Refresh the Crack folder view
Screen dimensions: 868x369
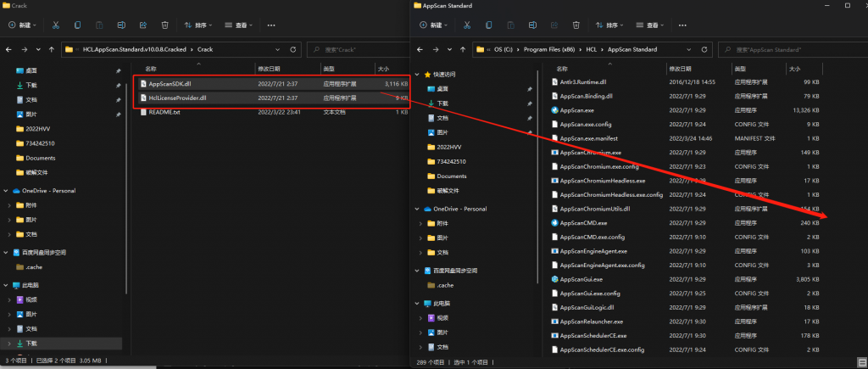[x=293, y=49]
